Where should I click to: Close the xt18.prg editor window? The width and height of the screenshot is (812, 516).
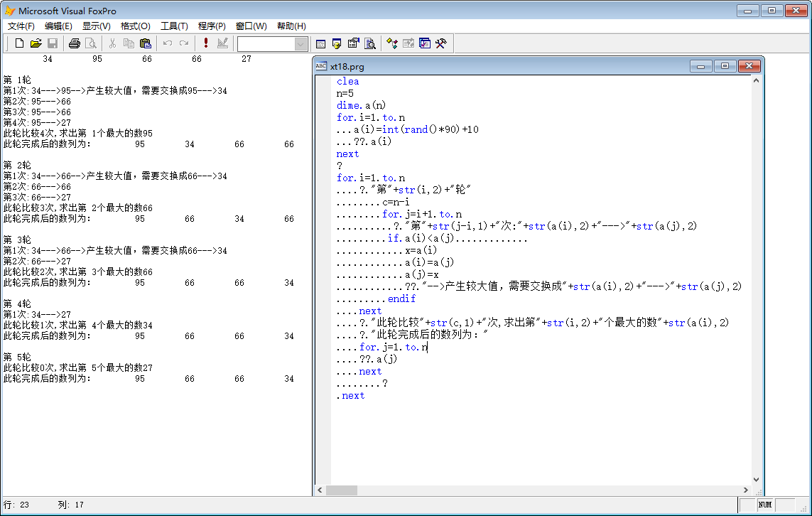(749, 66)
